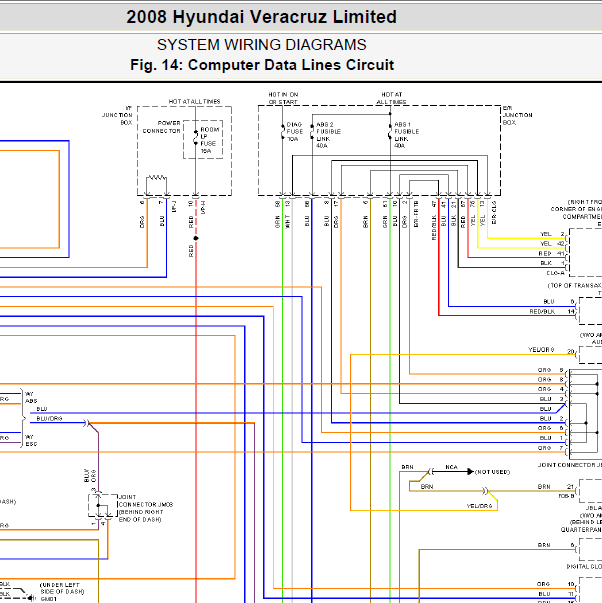
Task: Click the "I/P JUNCTION BOX" label
Action: coord(117,115)
